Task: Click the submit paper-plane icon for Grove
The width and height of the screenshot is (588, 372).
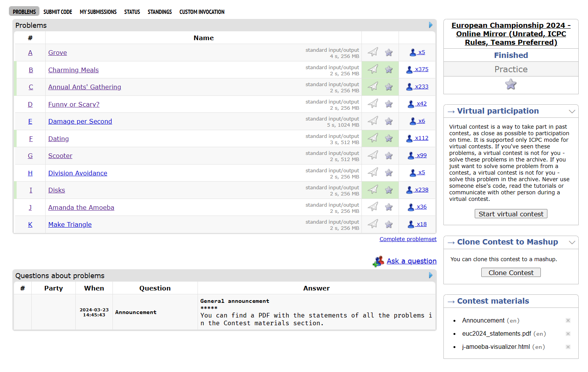Action: click(373, 52)
